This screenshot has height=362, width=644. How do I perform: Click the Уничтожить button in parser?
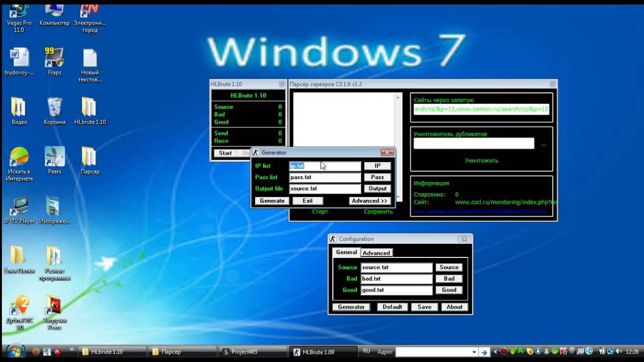(x=481, y=160)
